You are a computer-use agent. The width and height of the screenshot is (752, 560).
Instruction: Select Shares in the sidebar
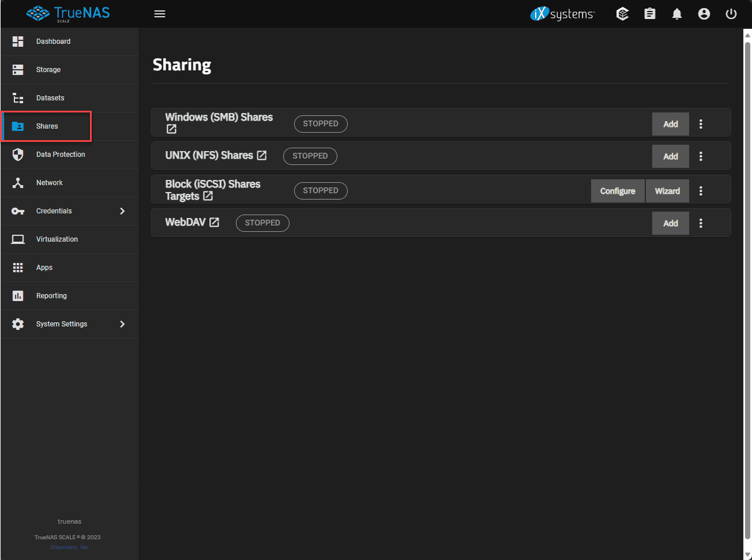pyautogui.click(x=47, y=126)
